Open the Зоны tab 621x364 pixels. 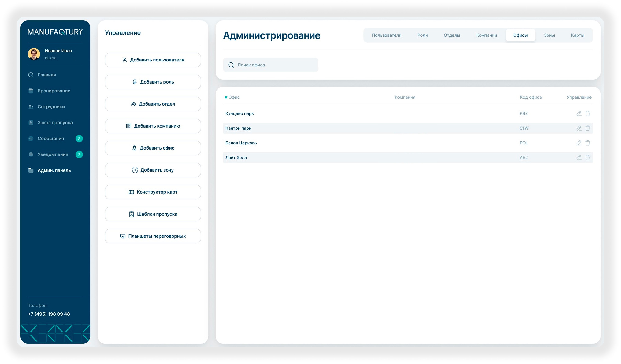(549, 35)
